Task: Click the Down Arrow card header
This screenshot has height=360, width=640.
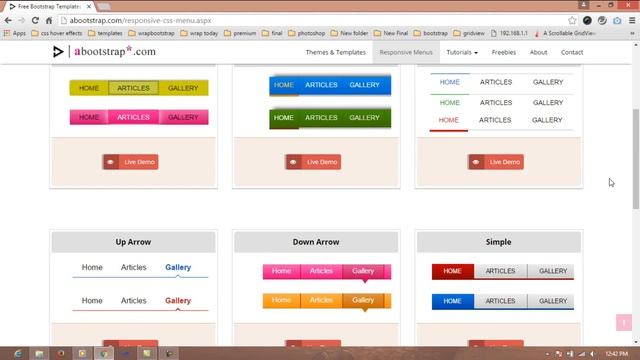Action: 316,242
